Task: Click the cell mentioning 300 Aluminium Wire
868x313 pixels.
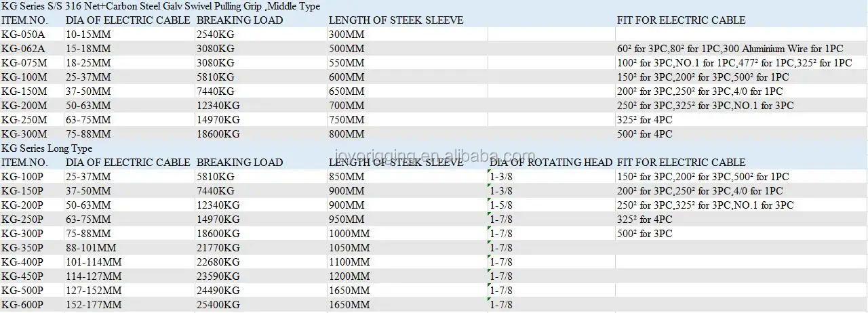Action: tap(730, 49)
